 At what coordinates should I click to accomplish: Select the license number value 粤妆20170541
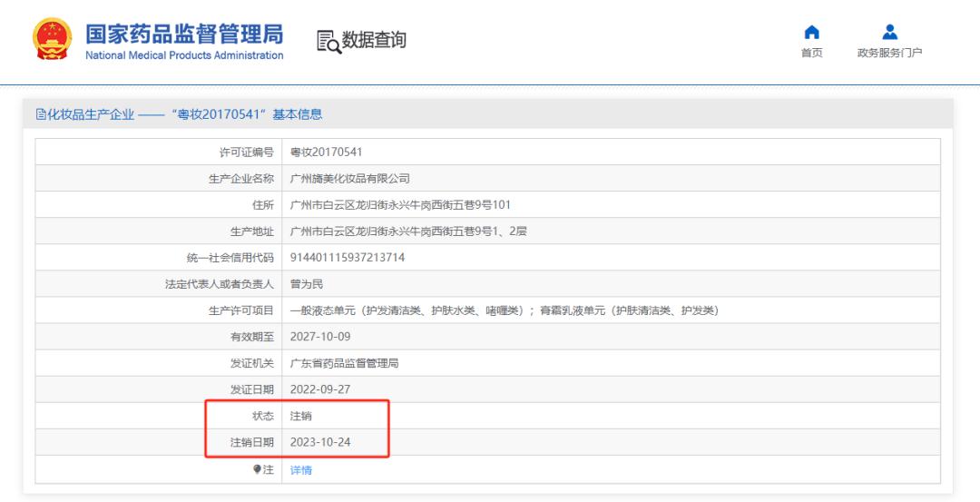click(327, 152)
